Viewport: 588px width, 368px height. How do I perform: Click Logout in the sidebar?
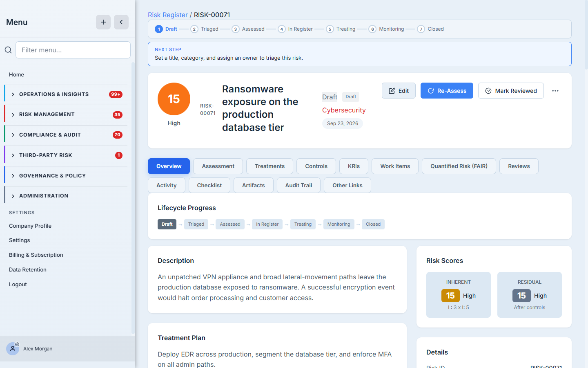point(18,284)
